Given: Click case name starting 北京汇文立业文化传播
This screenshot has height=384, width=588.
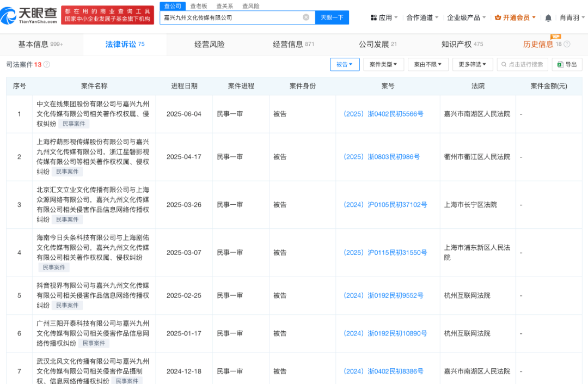Looking at the screenshot, I should [x=93, y=205].
